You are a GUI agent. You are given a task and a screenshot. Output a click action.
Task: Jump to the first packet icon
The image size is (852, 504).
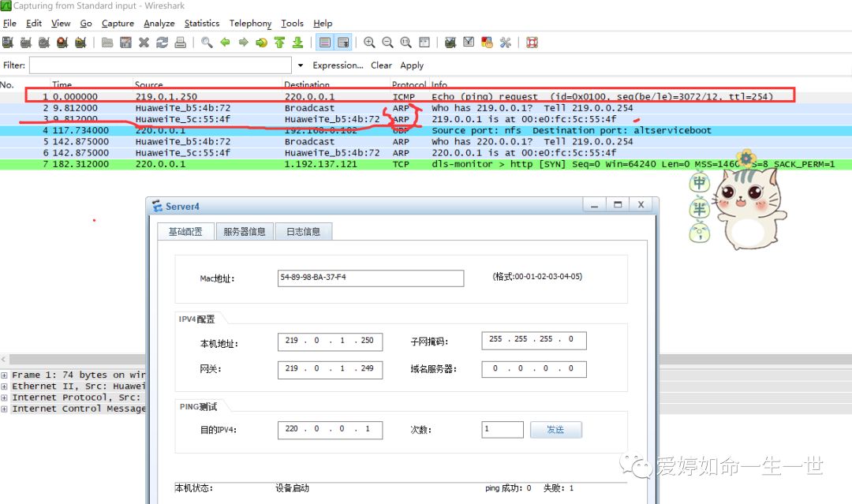[x=279, y=43]
